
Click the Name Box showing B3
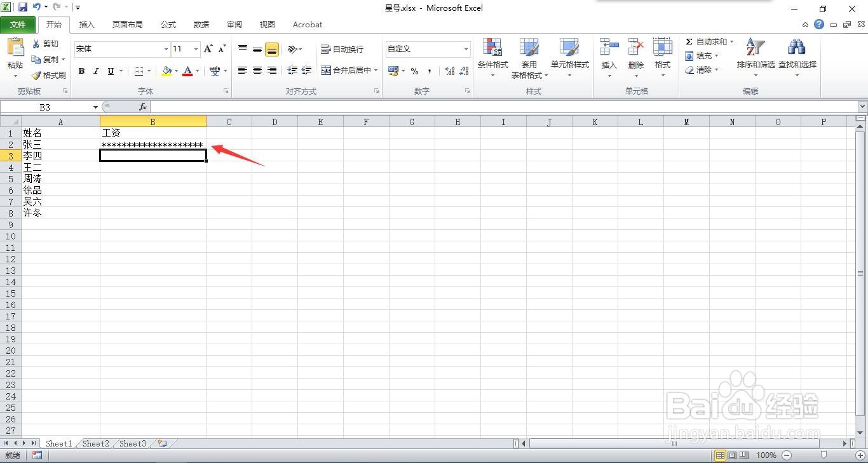point(46,107)
